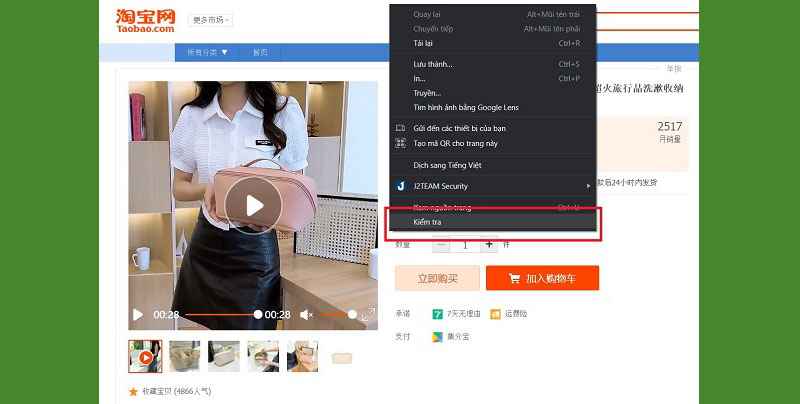Click the play icon in video control bar
The width and height of the screenshot is (800, 404).
click(138, 315)
